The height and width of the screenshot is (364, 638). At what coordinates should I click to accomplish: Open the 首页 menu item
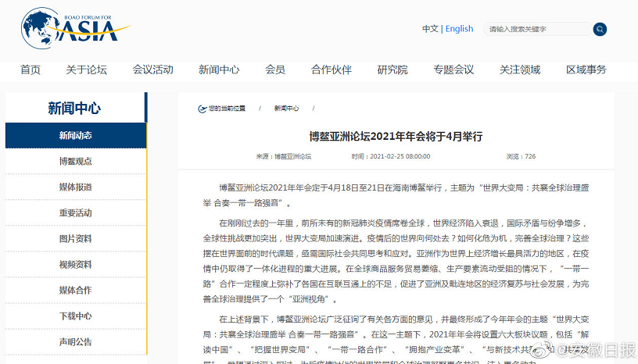click(x=30, y=70)
